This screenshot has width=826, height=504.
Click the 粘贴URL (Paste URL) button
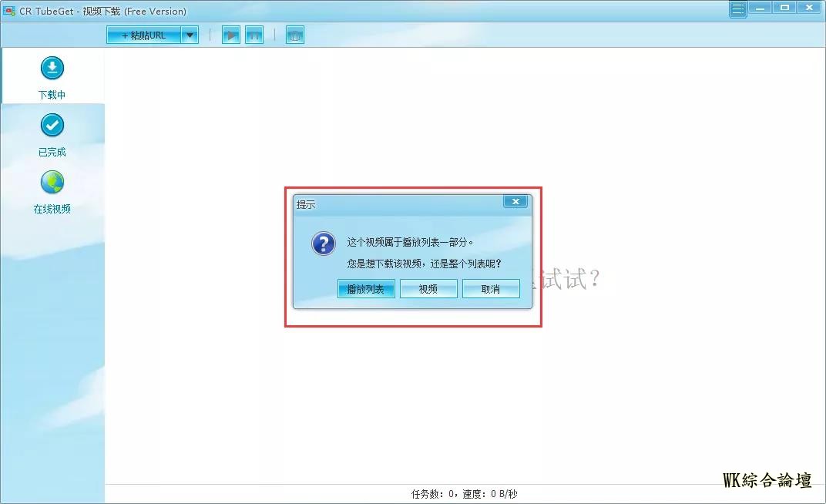click(144, 35)
